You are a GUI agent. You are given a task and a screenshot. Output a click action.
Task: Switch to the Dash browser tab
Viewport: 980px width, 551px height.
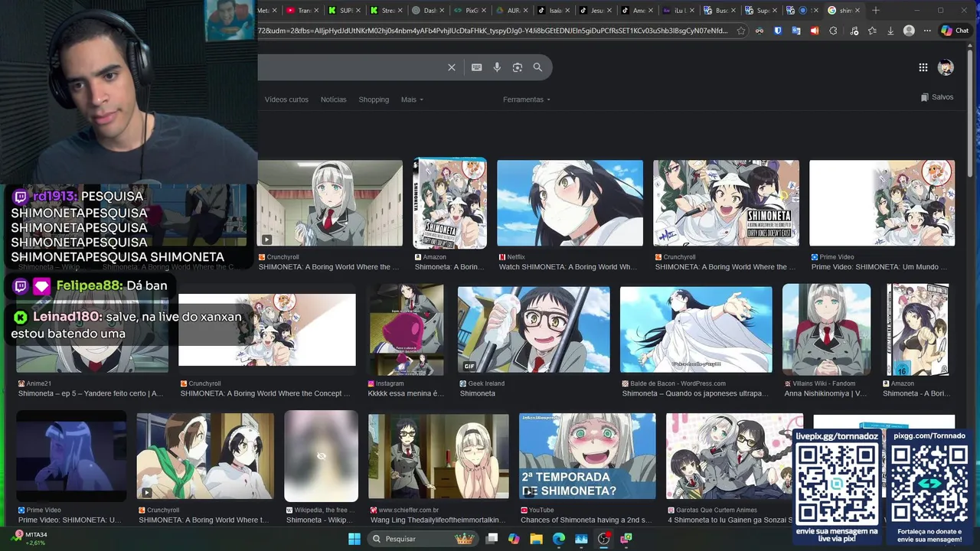[x=426, y=10]
